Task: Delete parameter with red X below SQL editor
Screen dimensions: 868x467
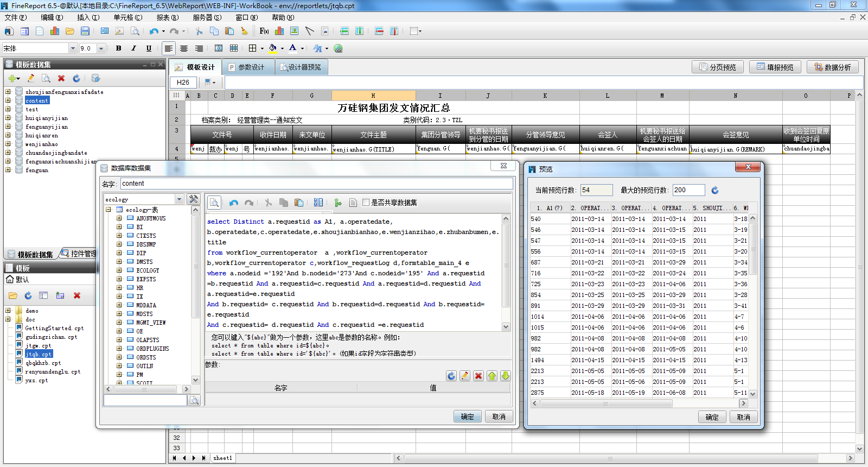Action: tap(478, 376)
